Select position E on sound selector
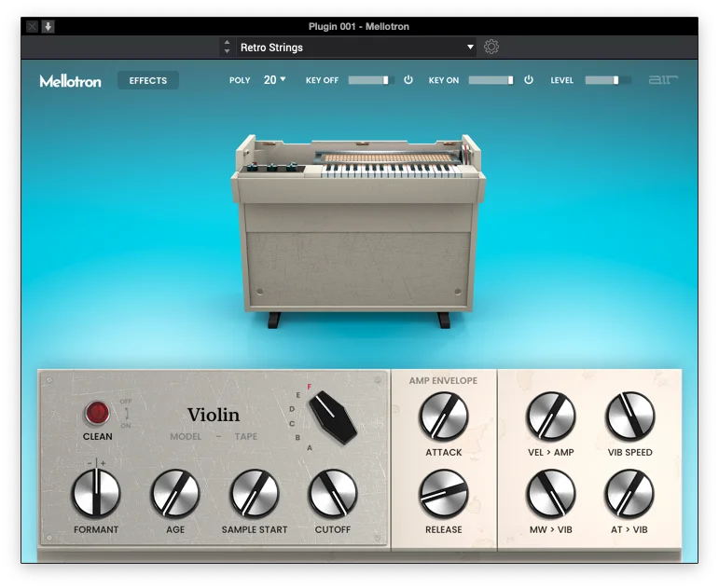719x588 pixels. (298, 395)
